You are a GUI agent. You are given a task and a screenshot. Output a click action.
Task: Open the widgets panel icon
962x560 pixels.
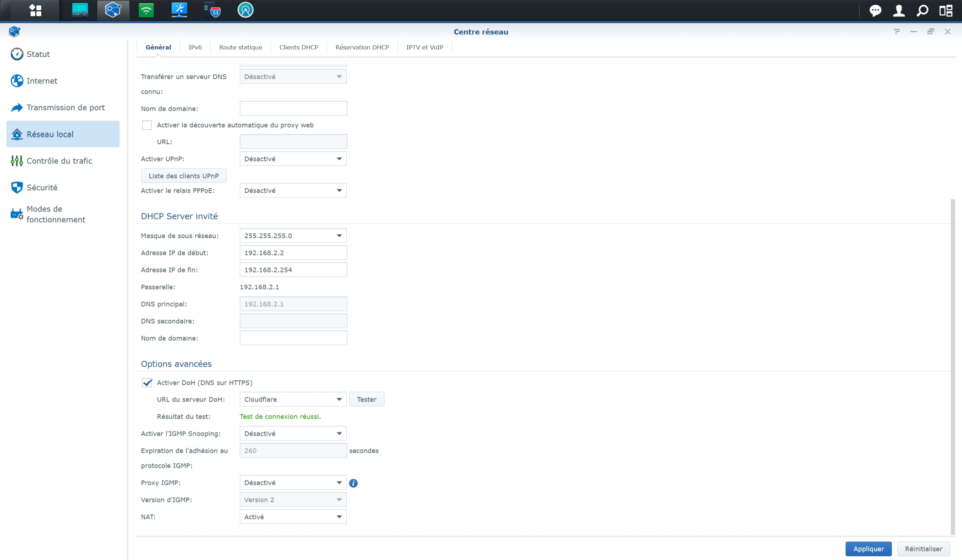[x=946, y=10]
